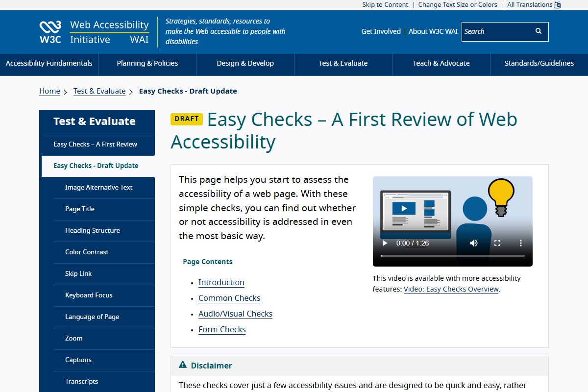
Task: Jump to Form Checks section
Action: [222, 330]
